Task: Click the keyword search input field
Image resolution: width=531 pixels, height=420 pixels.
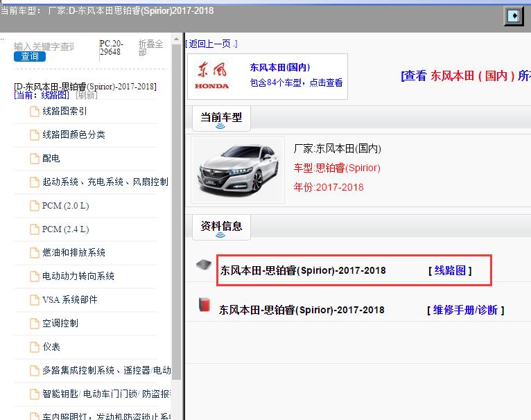Action: tap(44, 46)
